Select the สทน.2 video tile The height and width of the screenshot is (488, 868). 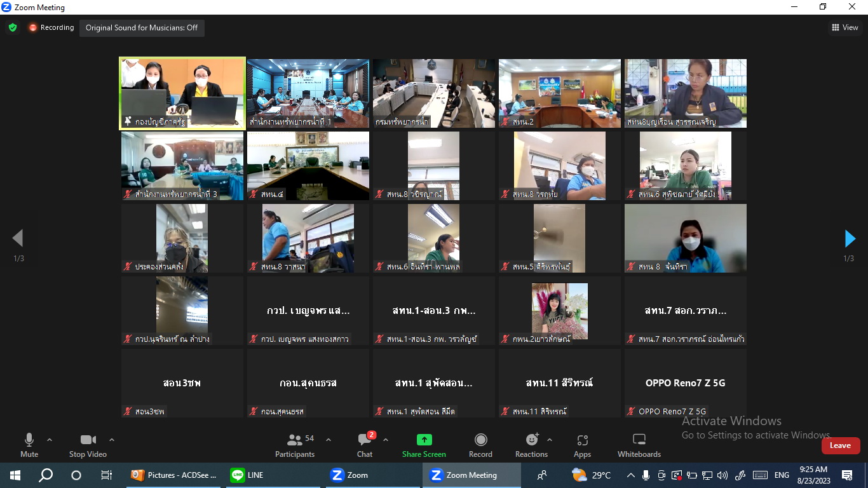coord(560,93)
